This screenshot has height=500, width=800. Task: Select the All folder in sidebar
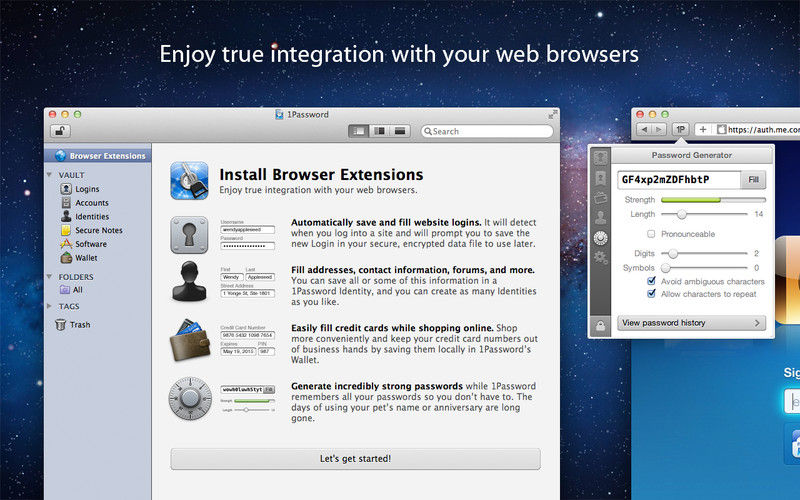click(x=71, y=289)
